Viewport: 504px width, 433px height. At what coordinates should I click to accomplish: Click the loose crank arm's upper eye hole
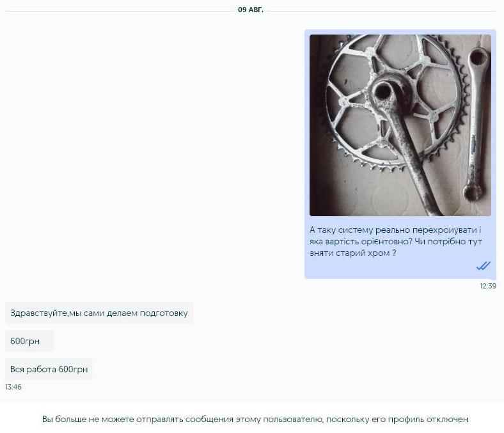pos(478,58)
